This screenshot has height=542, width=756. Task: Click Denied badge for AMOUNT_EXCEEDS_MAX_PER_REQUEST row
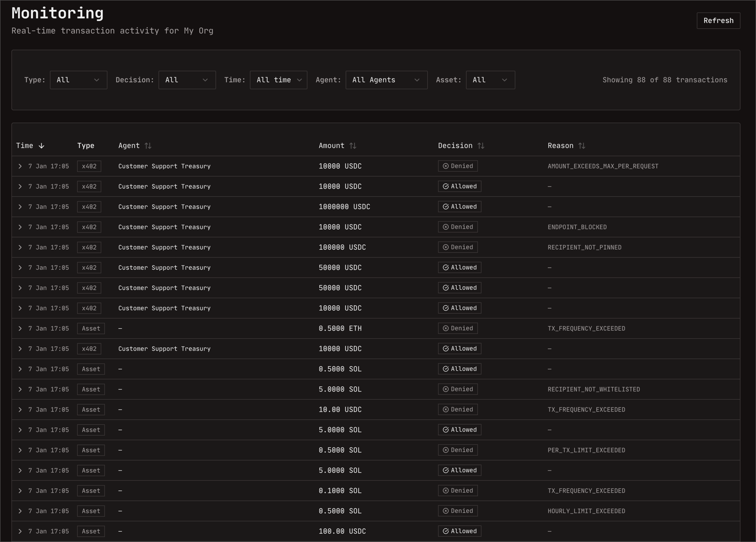458,166
